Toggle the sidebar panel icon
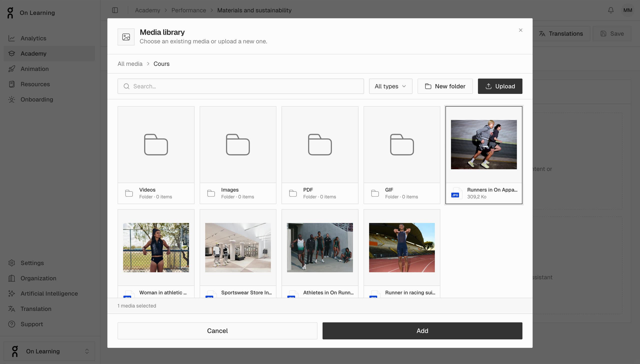640x364 pixels. (115, 10)
